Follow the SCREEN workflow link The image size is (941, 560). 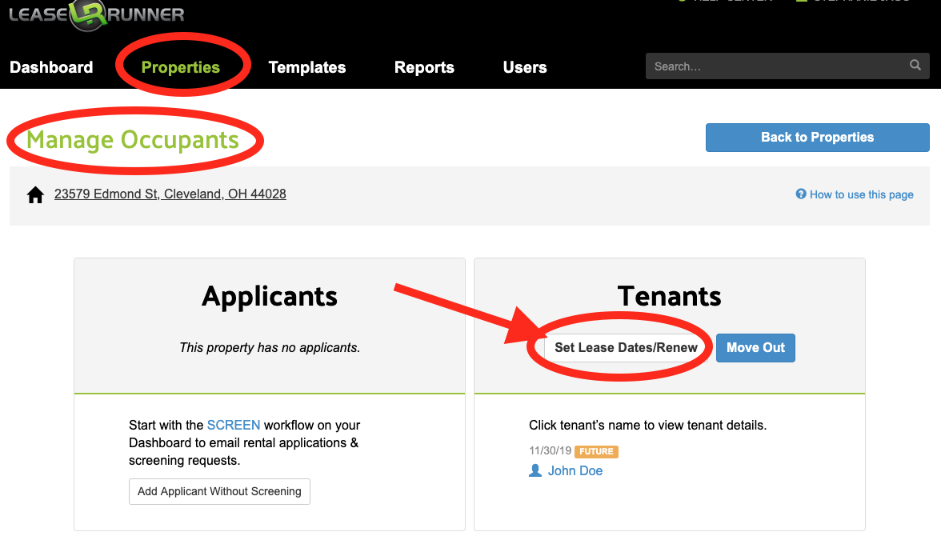234,425
